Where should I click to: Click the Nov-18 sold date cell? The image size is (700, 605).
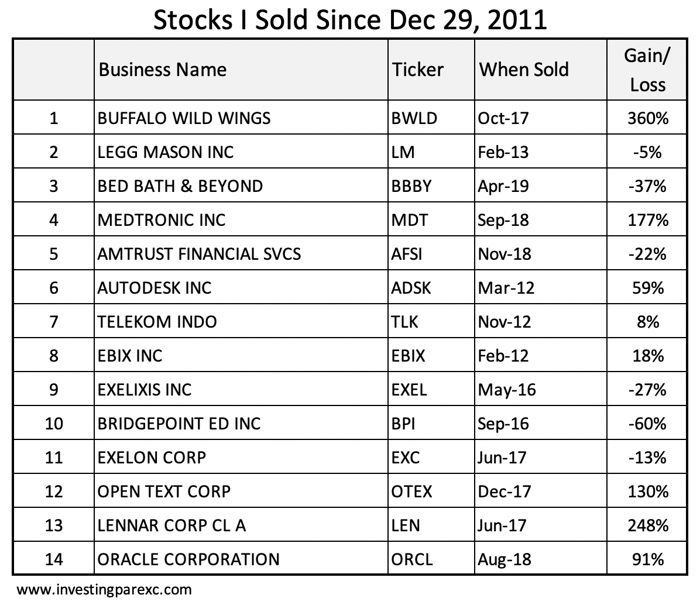coord(541,253)
